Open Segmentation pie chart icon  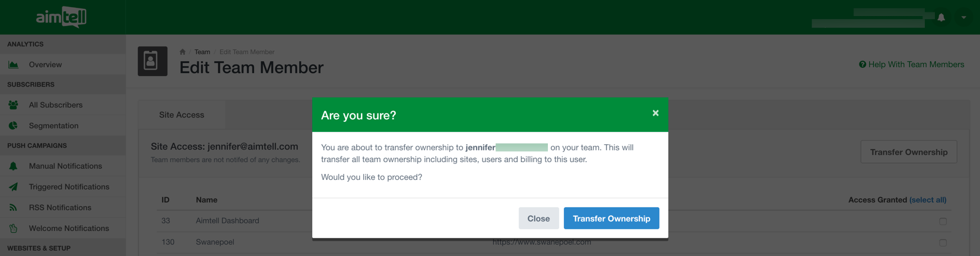(13, 125)
